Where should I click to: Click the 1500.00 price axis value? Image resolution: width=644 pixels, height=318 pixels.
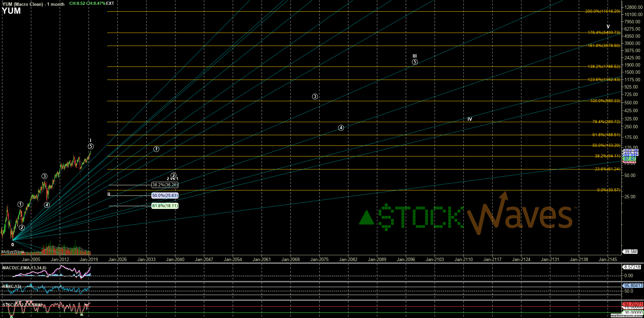click(x=633, y=72)
